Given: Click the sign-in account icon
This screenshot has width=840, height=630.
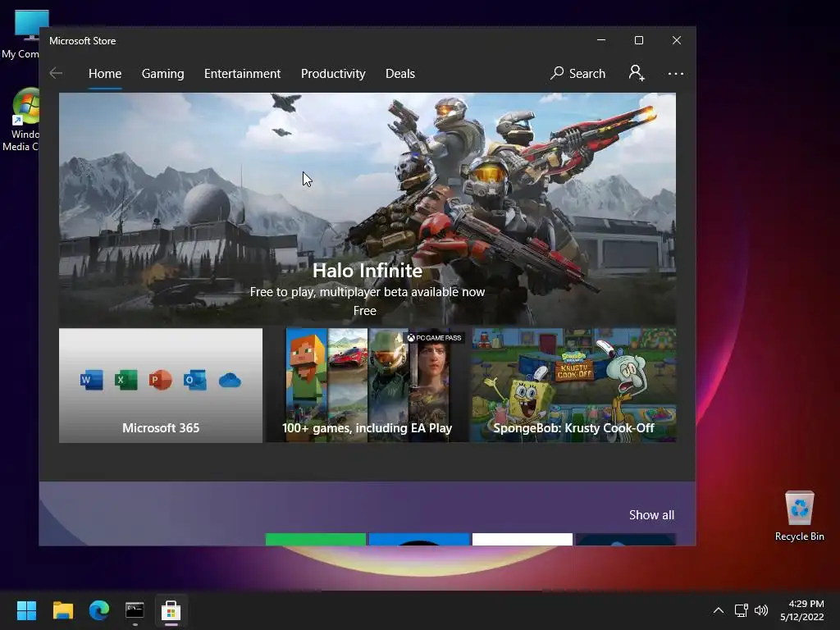Looking at the screenshot, I should (x=637, y=73).
